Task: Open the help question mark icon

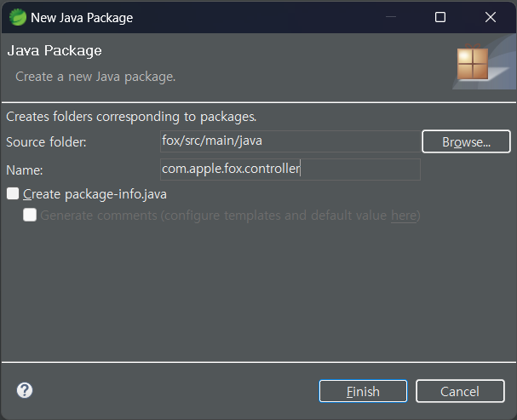Action: point(25,391)
